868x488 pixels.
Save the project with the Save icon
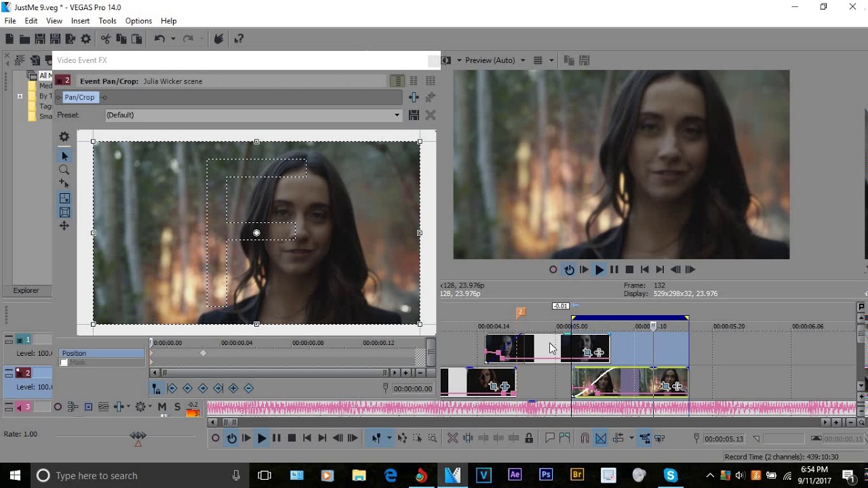click(40, 39)
